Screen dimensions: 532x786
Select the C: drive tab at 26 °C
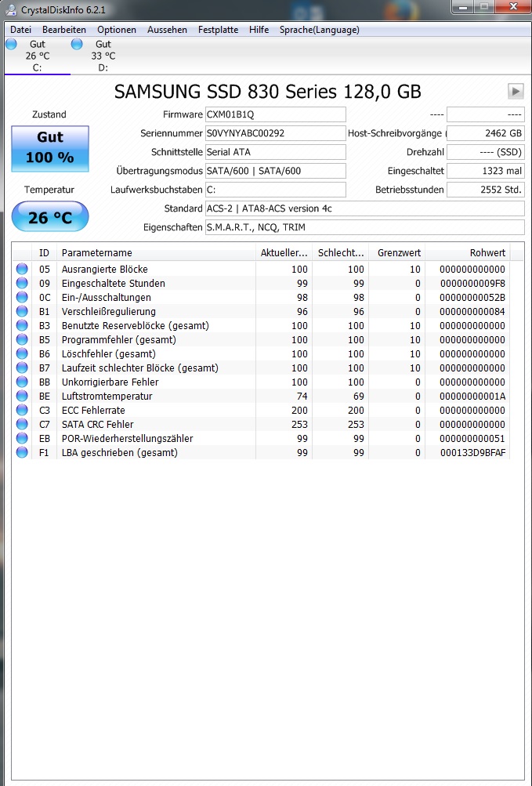pos(37,56)
